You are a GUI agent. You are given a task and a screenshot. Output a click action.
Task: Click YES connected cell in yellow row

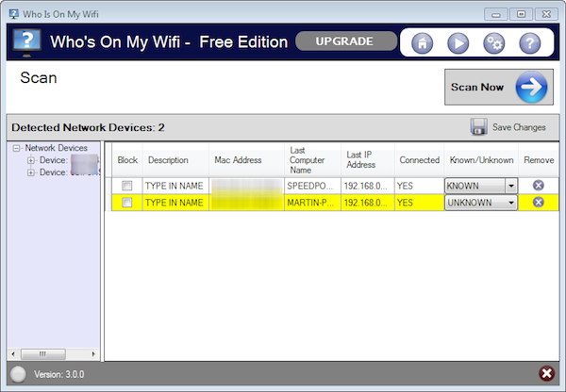tap(419, 203)
